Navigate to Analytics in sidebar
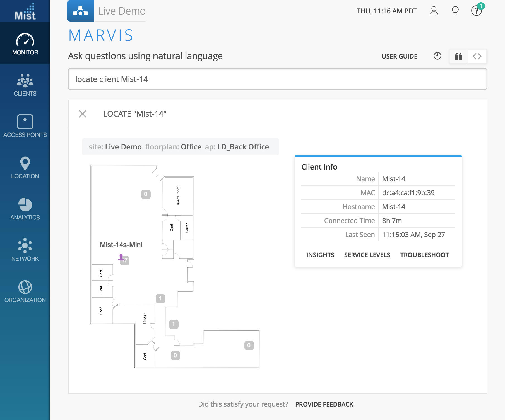This screenshot has width=505, height=420. pos(25,209)
